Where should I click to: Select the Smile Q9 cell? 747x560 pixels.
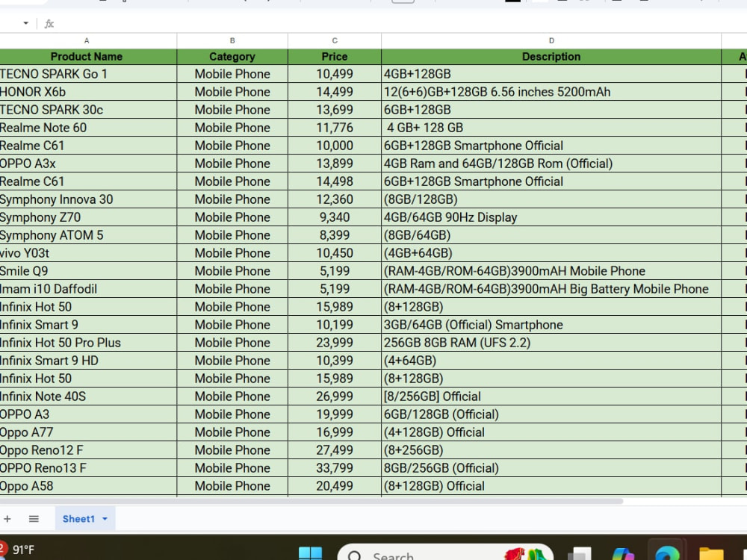click(88, 271)
